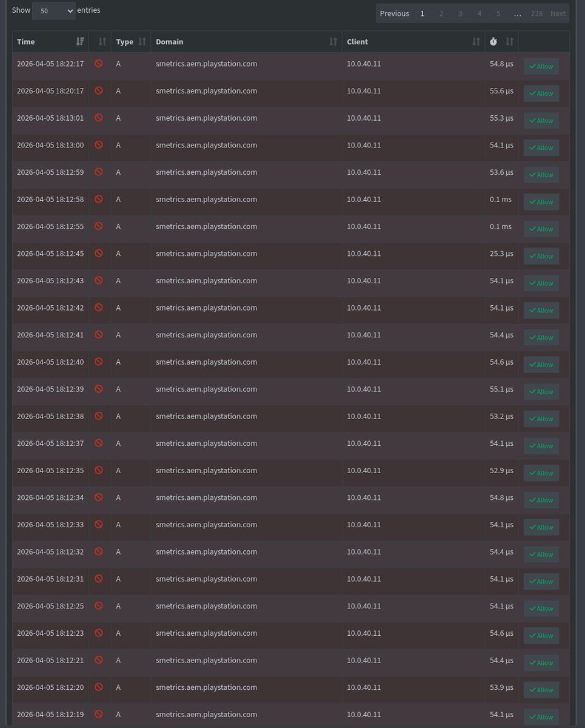Allow the domain in the 18:12:58 row

pos(541,202)
